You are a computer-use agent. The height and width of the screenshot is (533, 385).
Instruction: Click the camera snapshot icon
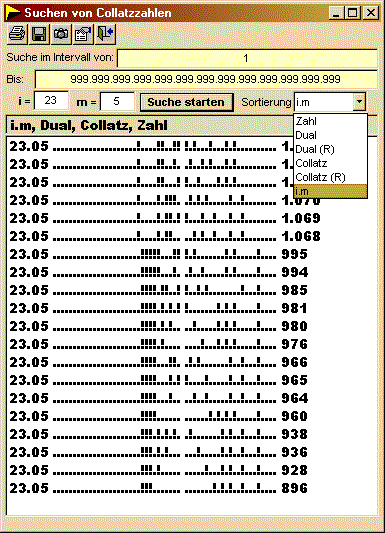pyautogui.click(x=61, y=34)
